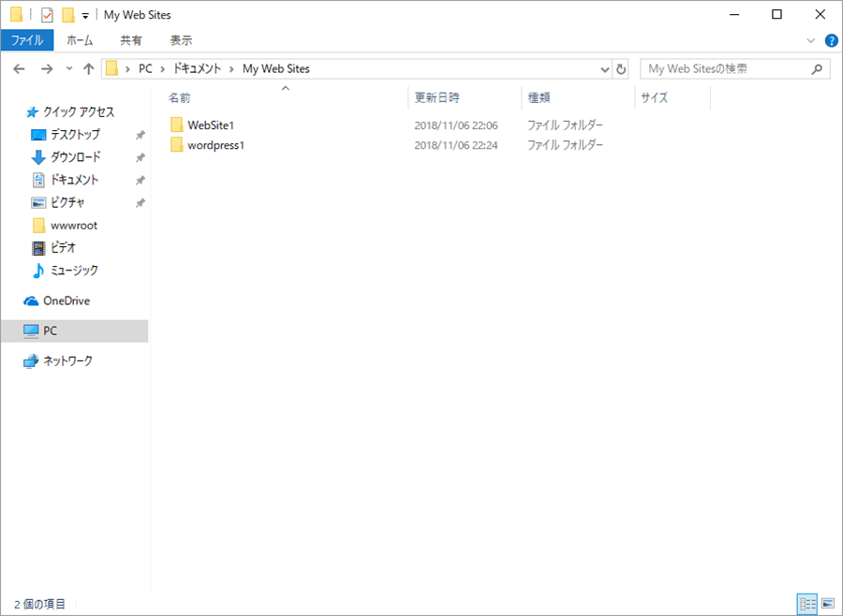Go up one folder level
Viewport: 843px width, 616px height.
pos(89,68)
